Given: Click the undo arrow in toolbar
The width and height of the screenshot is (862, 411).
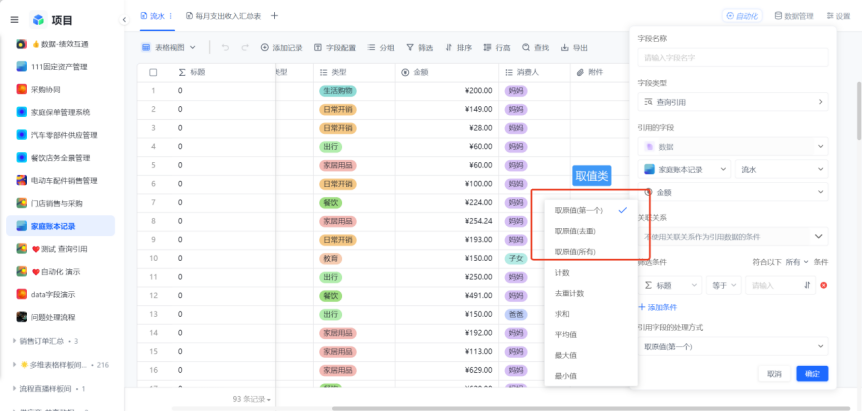Looking at the screenshot, I should coord(225,48).
